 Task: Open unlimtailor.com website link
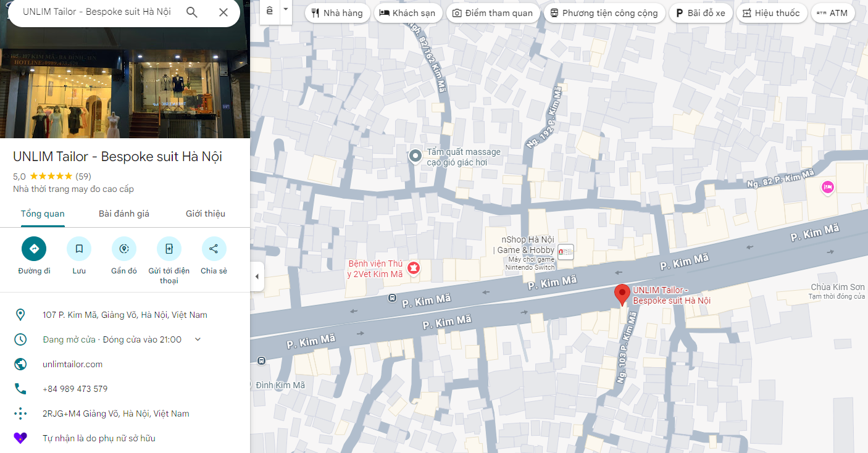[72, 364]
